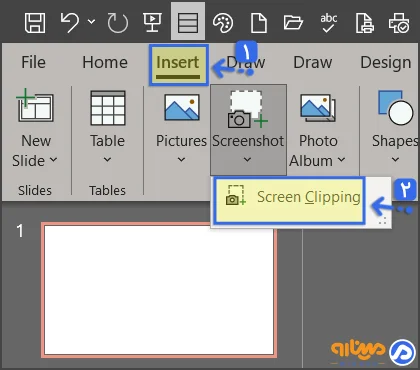Screen dimensions: 420x370
Task: Click the Redo/Repeat icon
Action: (x=118, y=23)
